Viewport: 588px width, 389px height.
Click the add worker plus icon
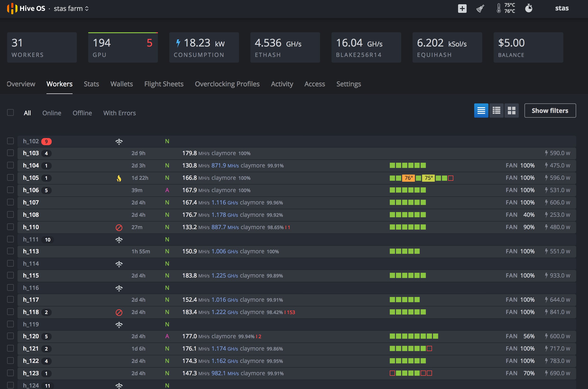pyautogui.click(x=461, y=8)
